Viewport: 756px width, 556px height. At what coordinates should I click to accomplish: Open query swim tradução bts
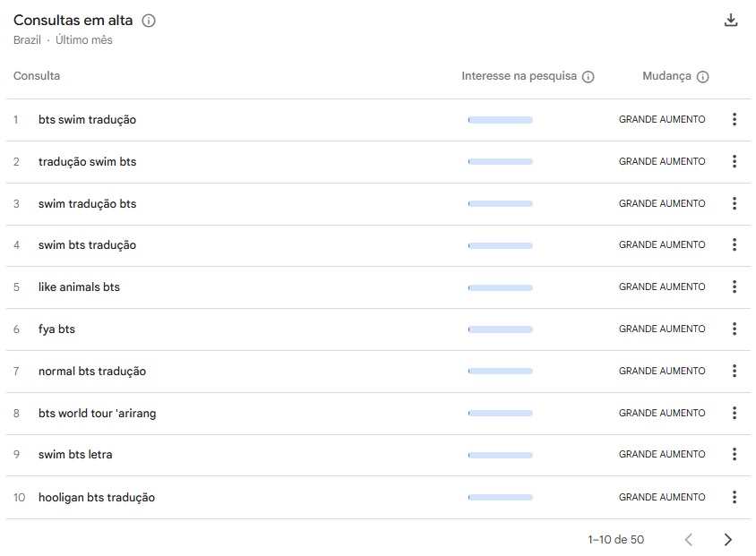click(x=87, y=204)
